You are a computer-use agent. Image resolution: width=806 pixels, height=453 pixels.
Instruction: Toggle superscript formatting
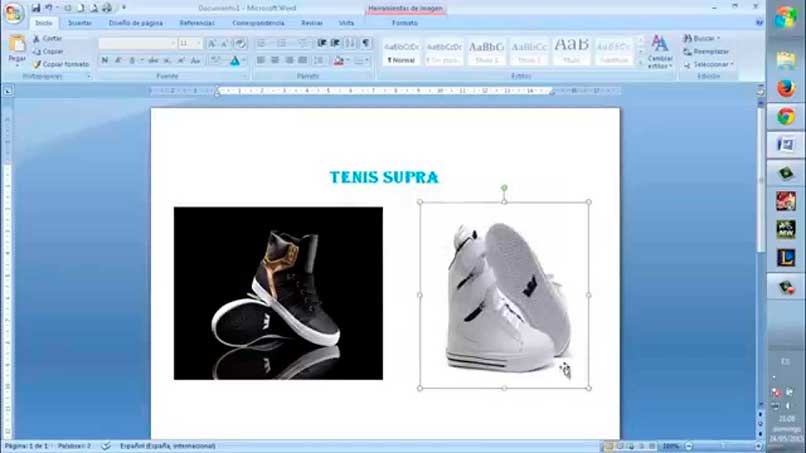click(x=181, y=60)
